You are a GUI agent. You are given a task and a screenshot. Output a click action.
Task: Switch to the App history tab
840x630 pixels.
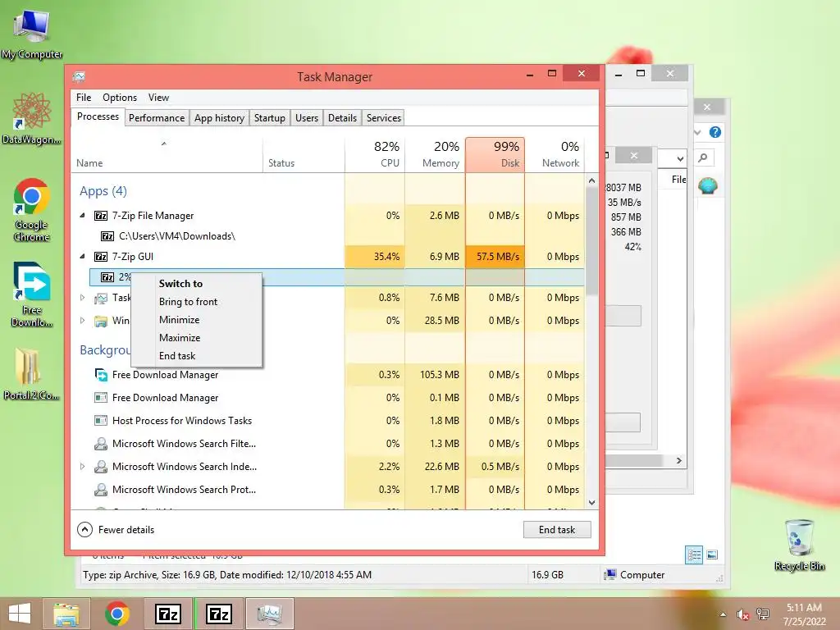[x=219, y=118]
